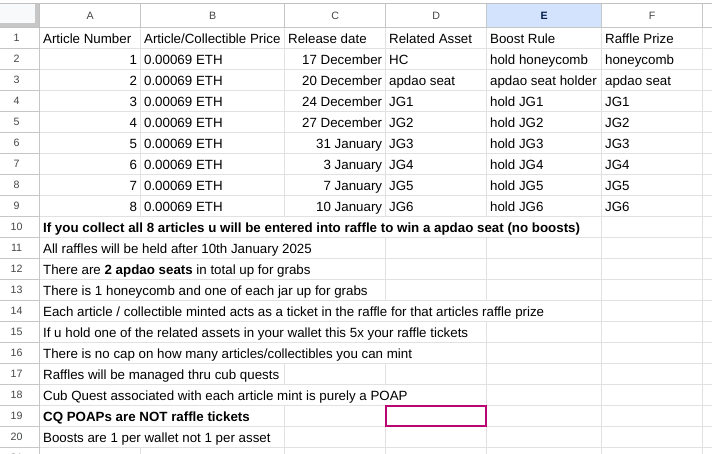Select the highlighted empty cell D19
Image resolution: width=712 pixels, height=454 pixels.
[435, 416]
